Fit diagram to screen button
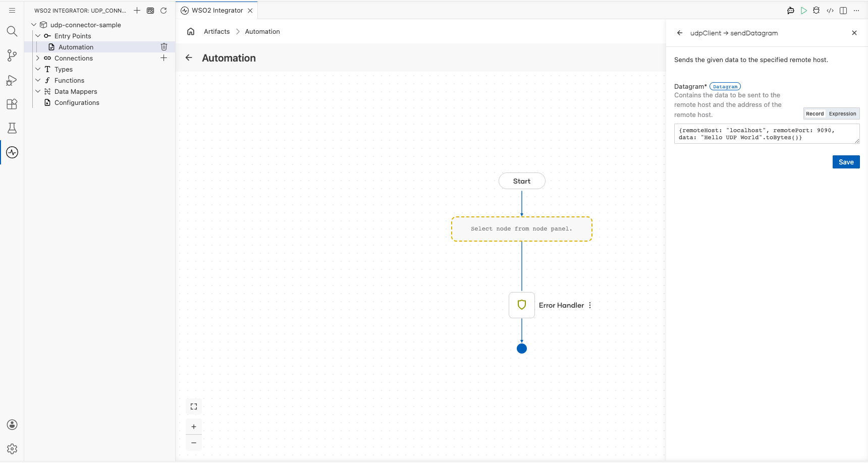The width and height of the screenshot is (868, 463). click(194, 407)
